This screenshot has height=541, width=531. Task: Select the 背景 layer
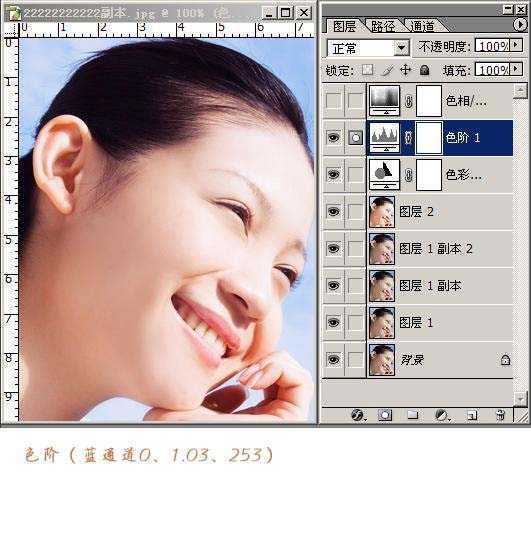[x=440, y=360]
